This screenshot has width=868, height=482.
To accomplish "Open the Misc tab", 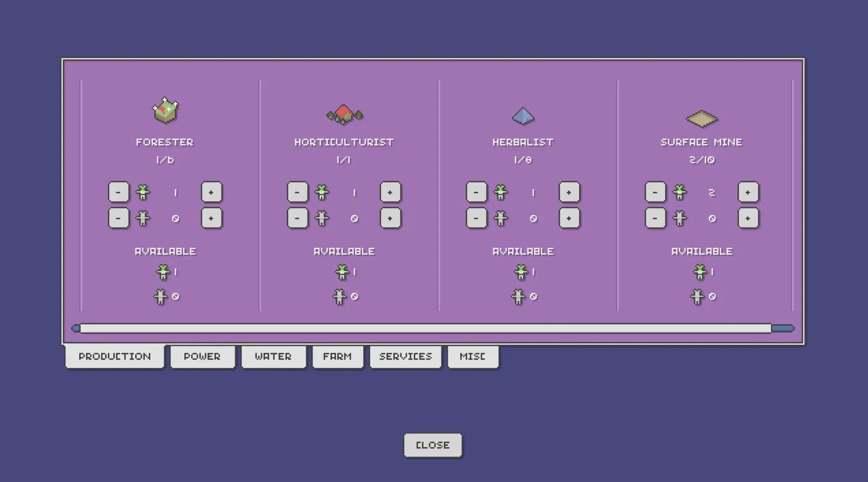I will point(472,357).
